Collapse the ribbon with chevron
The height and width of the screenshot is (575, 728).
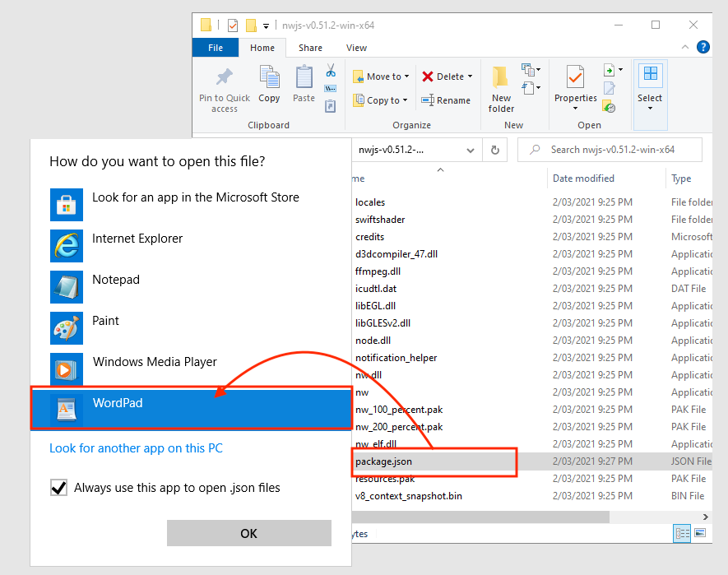coord(685,47)
